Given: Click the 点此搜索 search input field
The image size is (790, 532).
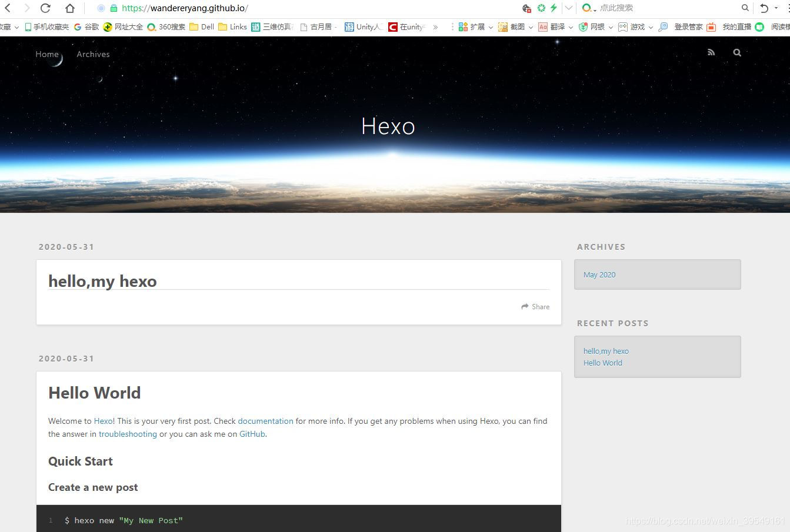Looking at the screenshot, I should 668,8.
